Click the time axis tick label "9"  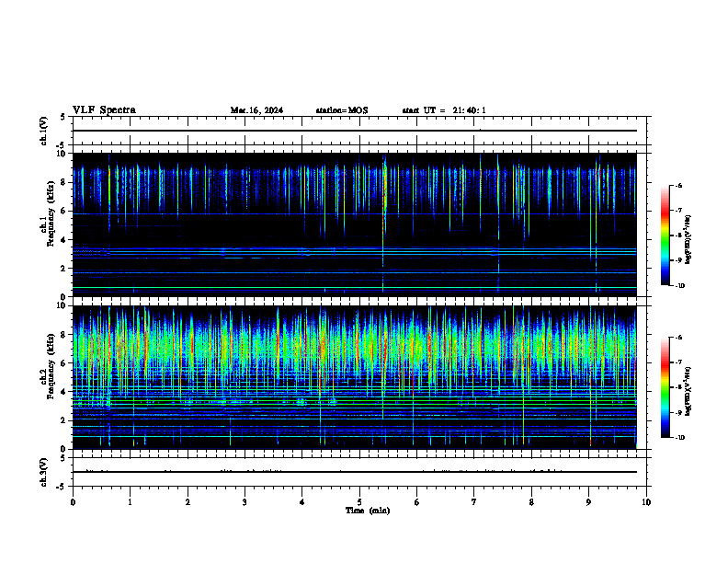(x=589, y=502)
